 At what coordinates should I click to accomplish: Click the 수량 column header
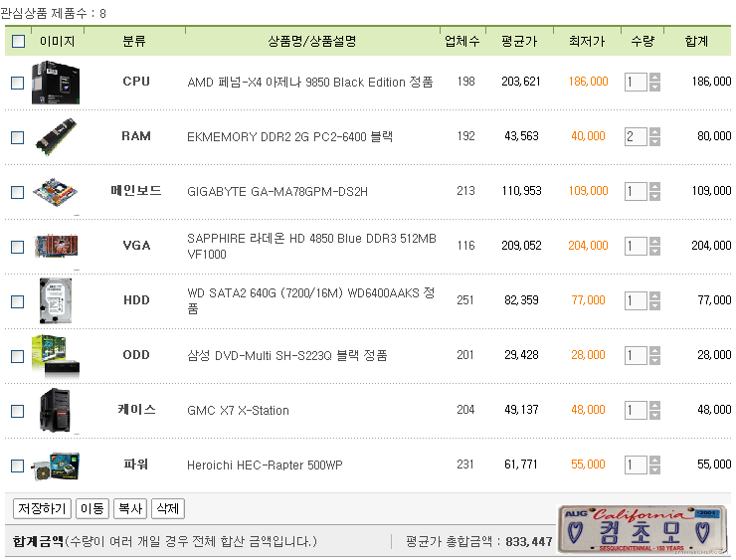pyautogui.click(x=643, y=42)
